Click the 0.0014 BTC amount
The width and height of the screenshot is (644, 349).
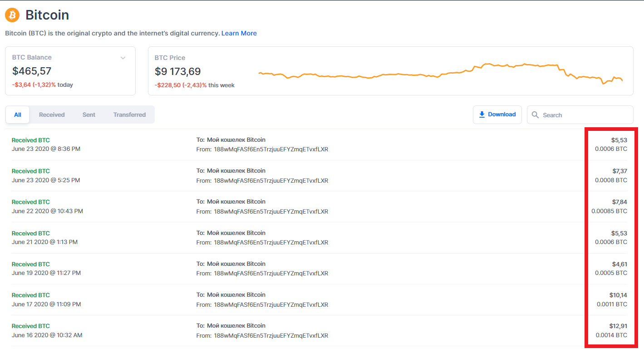pyautogui.click(x=611, y=335)
